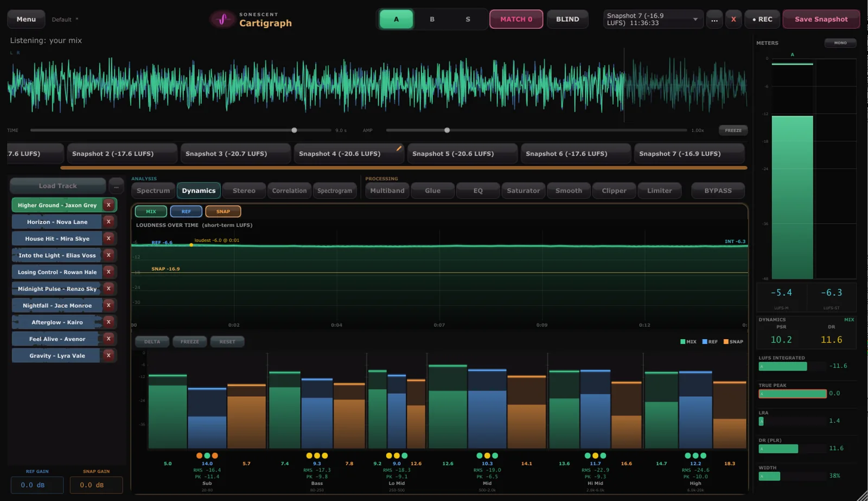868x501 pixels.
Task: Toggle waveform FREEZE button
Action: pyautogui.click(x=733, y=130)
